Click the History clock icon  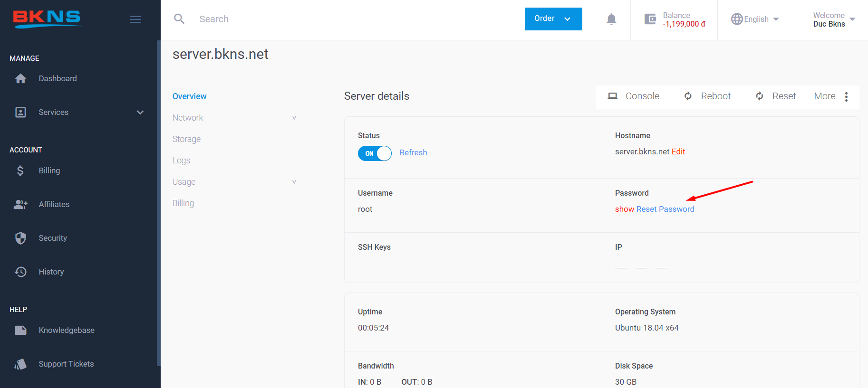click(x=20, y=272)
